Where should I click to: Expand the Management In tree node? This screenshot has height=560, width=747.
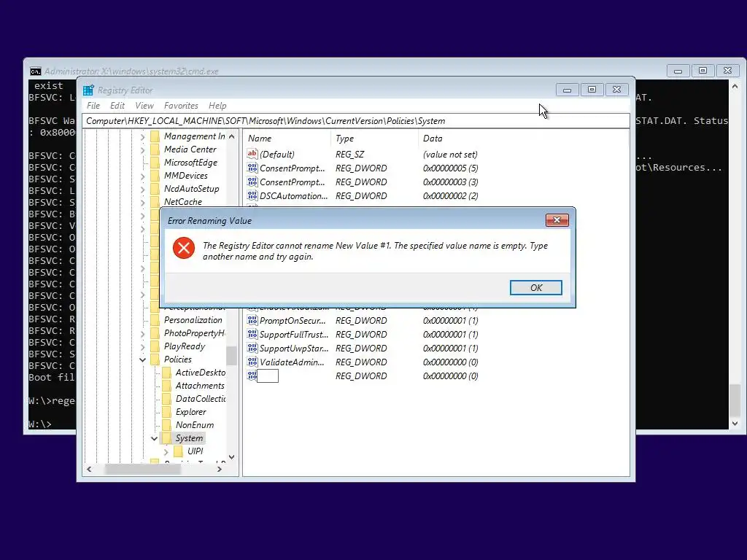(142, 137)
